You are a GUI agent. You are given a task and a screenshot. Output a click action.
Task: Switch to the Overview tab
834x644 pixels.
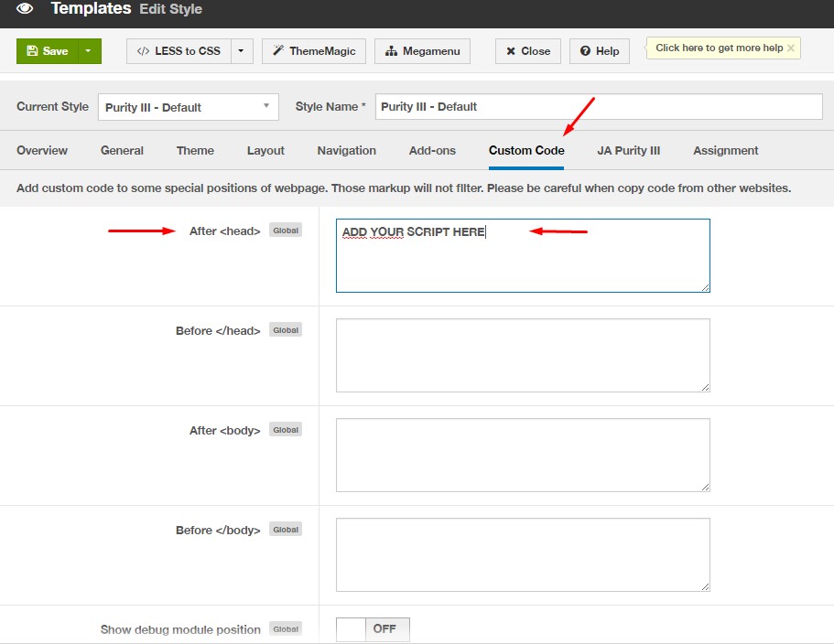pos(42,150)
